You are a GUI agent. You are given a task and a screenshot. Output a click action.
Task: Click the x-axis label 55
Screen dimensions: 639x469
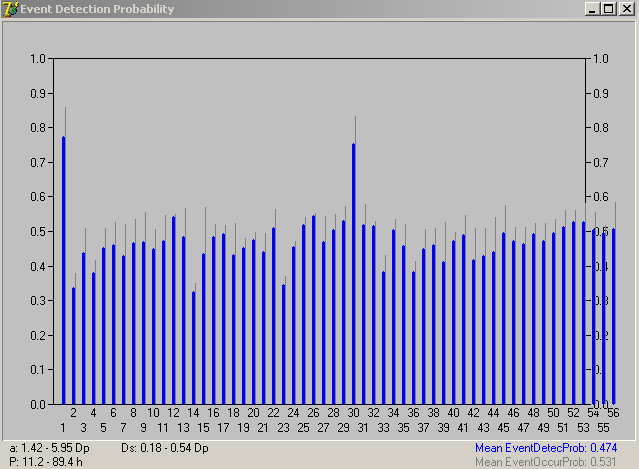(x=604, y=428)
